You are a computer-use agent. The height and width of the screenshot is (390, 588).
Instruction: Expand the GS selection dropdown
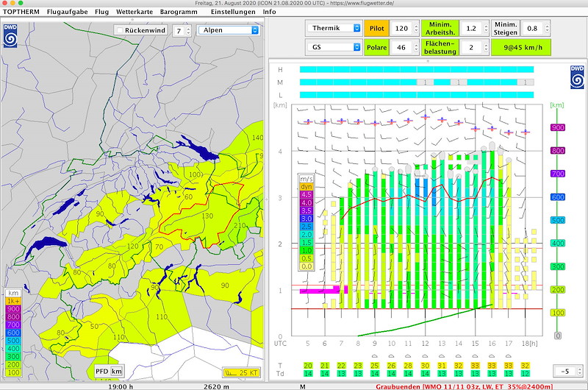click(x=333, y=47)
